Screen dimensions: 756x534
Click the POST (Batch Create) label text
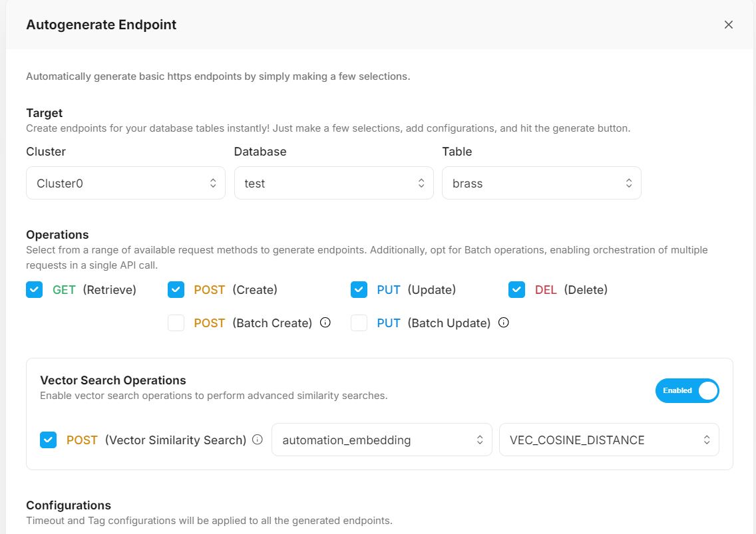tap(253, 323)
